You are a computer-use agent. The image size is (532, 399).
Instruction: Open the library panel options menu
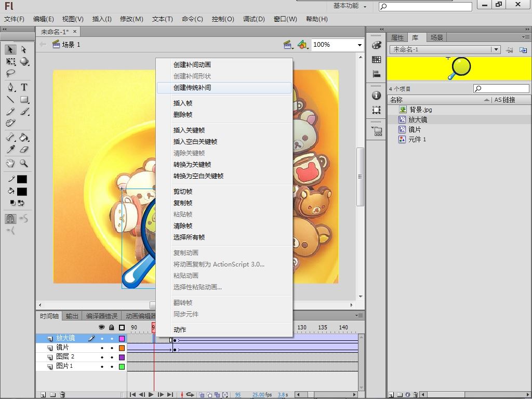pos(526,37)
